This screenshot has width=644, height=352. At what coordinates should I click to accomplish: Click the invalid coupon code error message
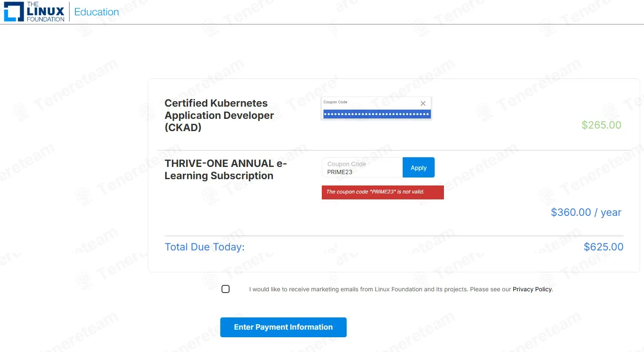click(383, 192)
